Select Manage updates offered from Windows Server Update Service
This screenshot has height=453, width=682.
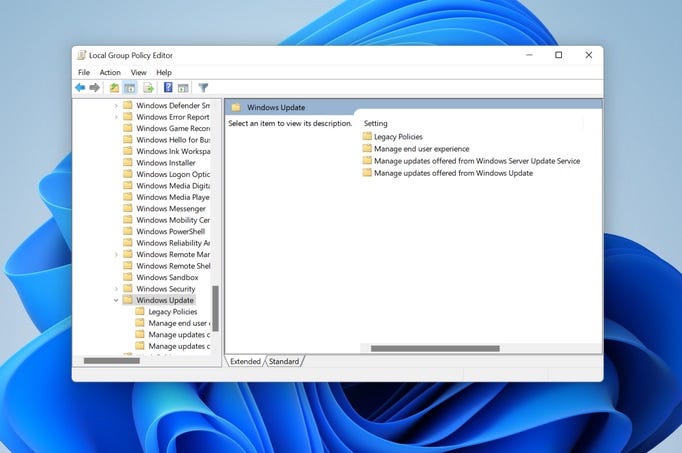(477, 161)
